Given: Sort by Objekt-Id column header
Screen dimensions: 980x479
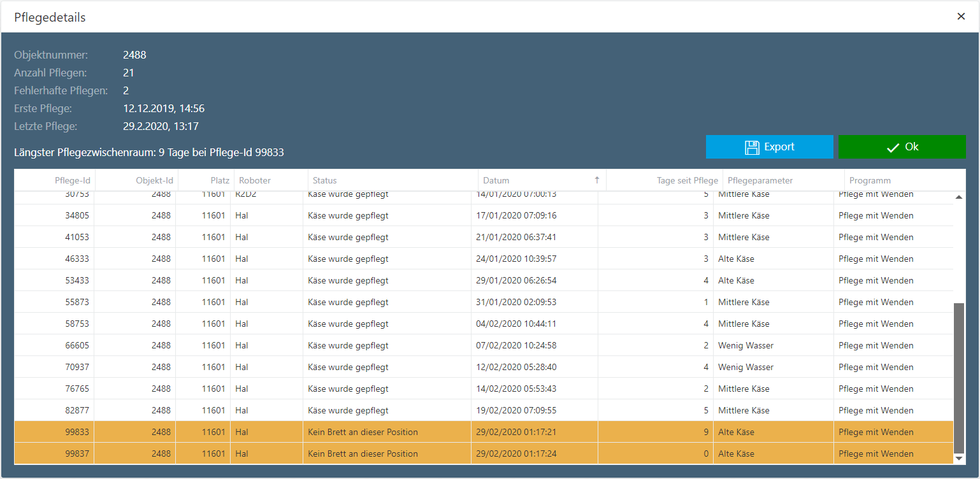Looking at the screenshot, I should (136, 180).
